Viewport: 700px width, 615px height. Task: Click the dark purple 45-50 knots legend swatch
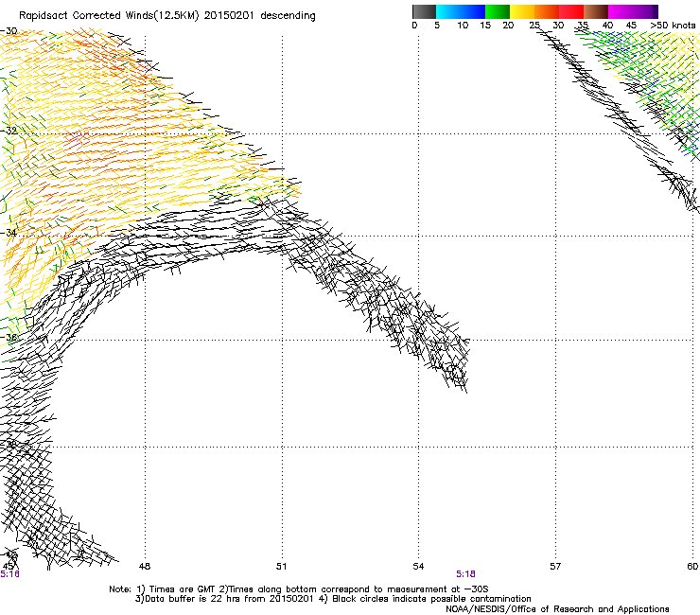coord(645,11)
